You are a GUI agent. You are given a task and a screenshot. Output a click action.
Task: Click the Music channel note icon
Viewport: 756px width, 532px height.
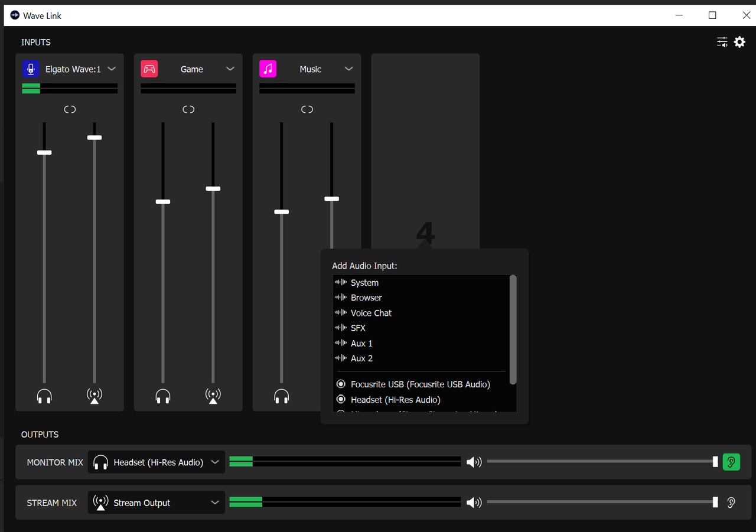[x=268, y=69]
